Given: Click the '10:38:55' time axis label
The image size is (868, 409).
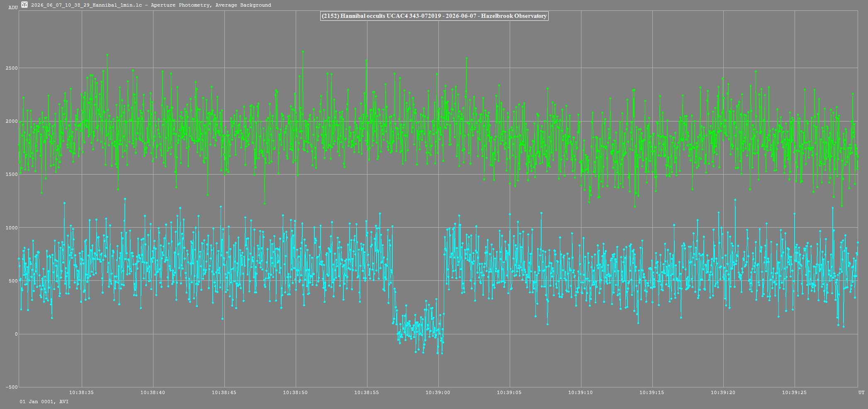Looking at the screenshot, I should [367, 392].
